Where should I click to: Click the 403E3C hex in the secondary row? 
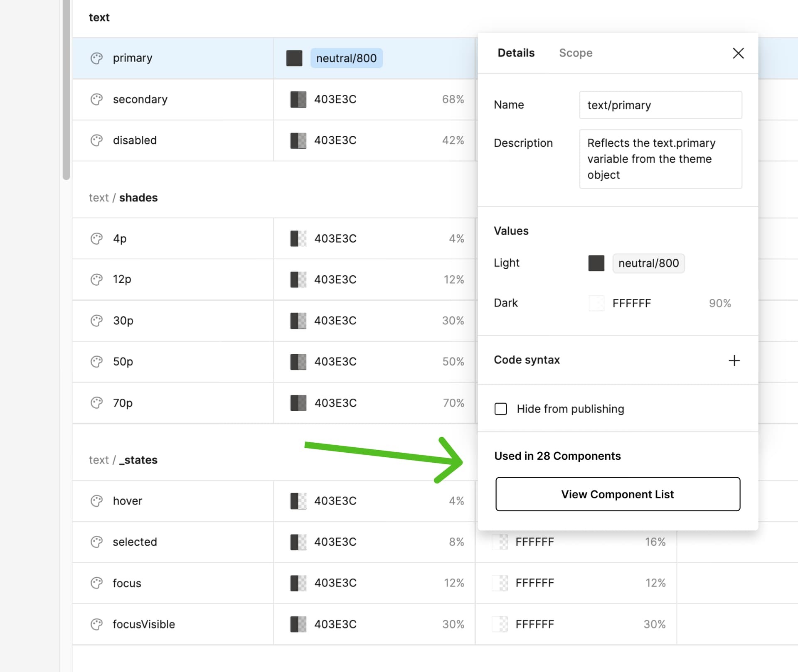pos(335,99)
